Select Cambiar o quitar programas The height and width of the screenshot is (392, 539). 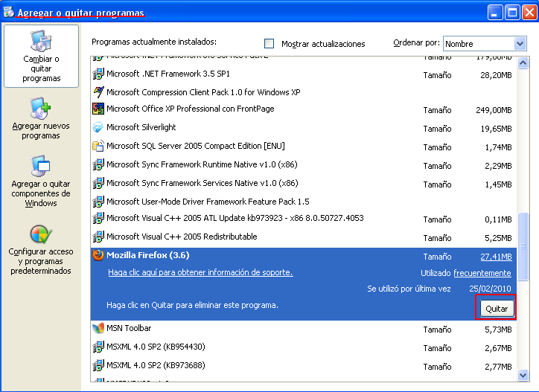click(41, 56)
